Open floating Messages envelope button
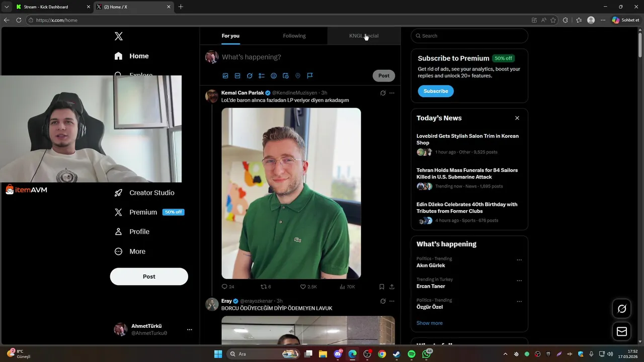Screen dimensions: 644x362 (x=622, y=332)
